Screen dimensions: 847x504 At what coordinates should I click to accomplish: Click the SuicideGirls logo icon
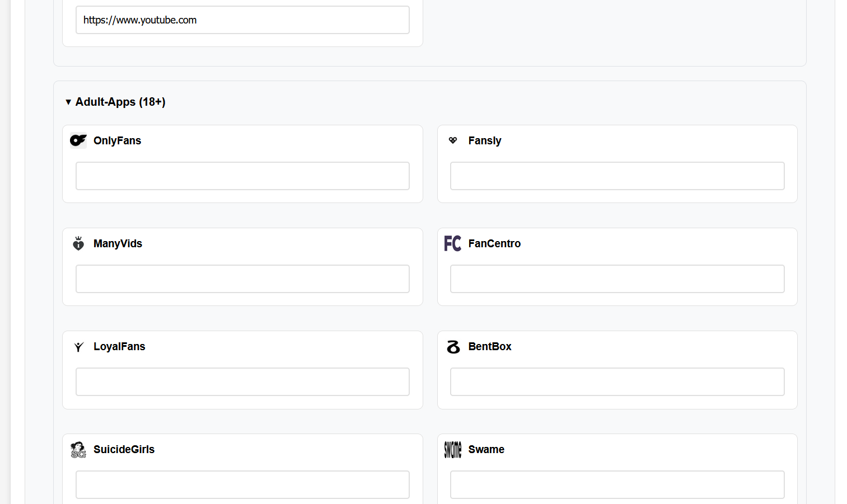click(x=78, y=450)
